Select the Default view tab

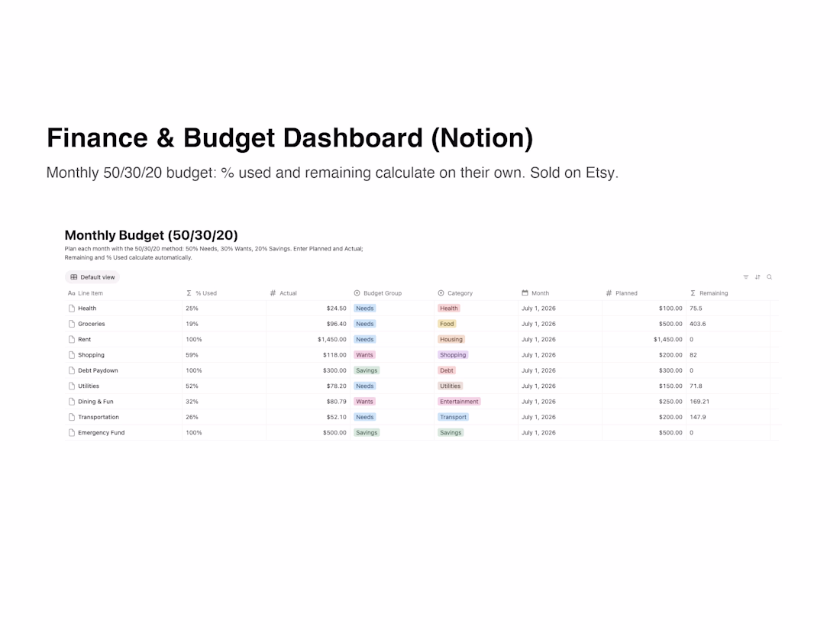92,277
